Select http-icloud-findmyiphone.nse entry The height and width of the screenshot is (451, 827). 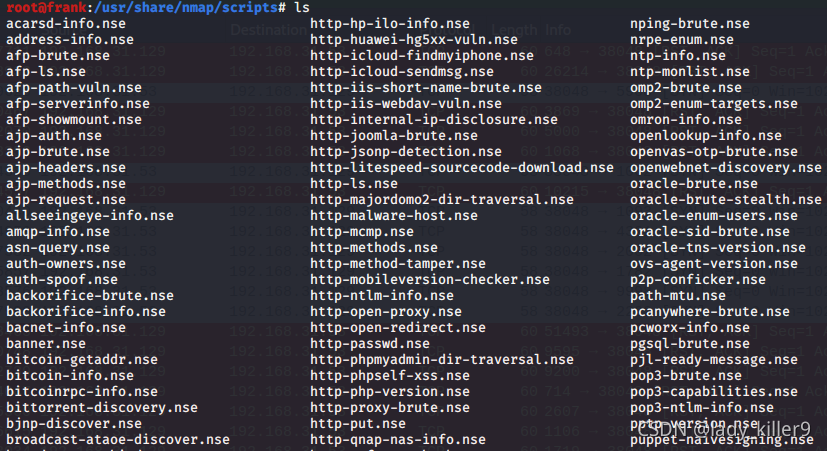point(422,56)
